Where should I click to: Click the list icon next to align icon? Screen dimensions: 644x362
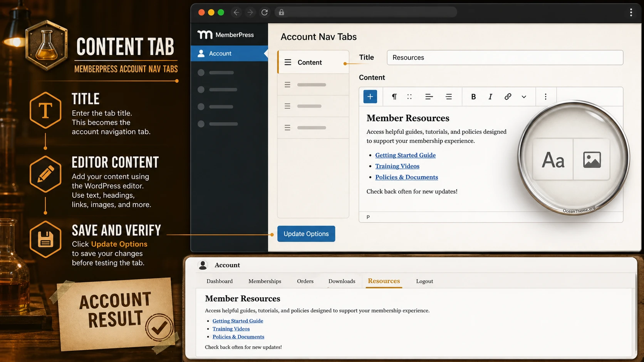tap(449, 97)
